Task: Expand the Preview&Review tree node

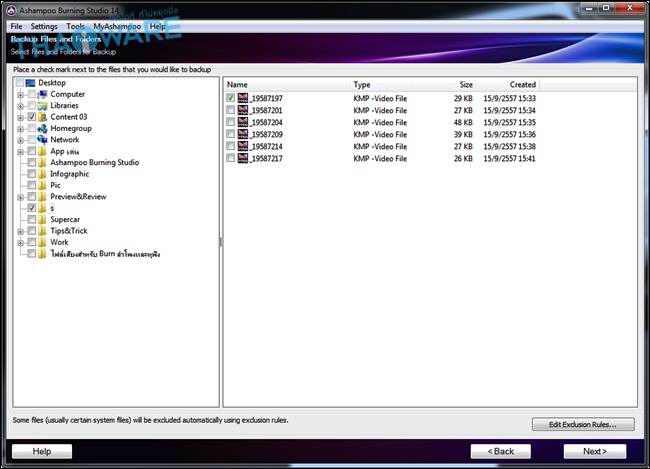Action: (x=20, y=197)
